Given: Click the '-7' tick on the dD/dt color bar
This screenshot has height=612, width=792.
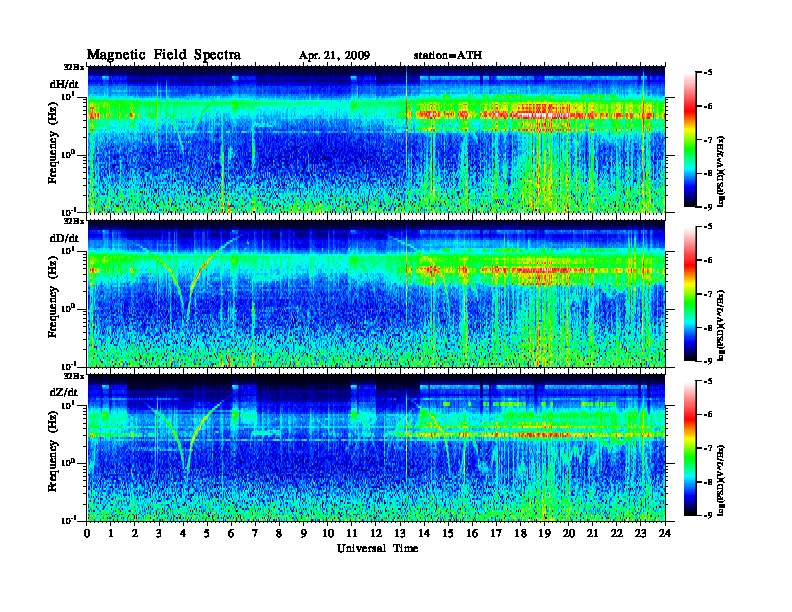Looking at the screenshot, I should pyautogui.click(x=708, y=294).
